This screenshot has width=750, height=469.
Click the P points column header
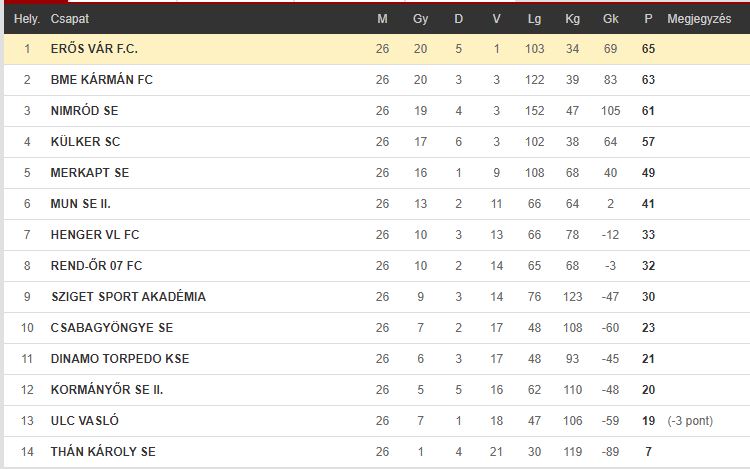point(648,19)
